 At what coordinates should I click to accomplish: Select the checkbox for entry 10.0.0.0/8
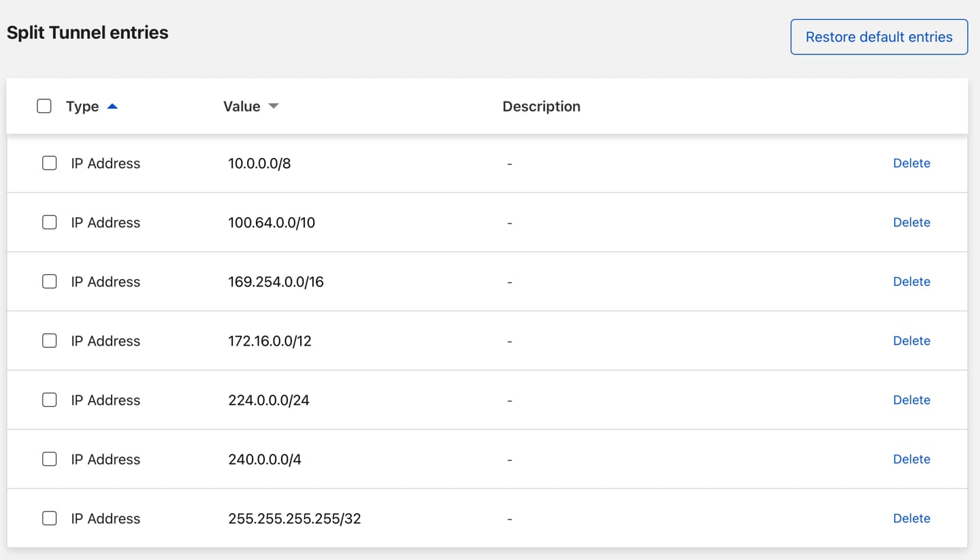49,163
